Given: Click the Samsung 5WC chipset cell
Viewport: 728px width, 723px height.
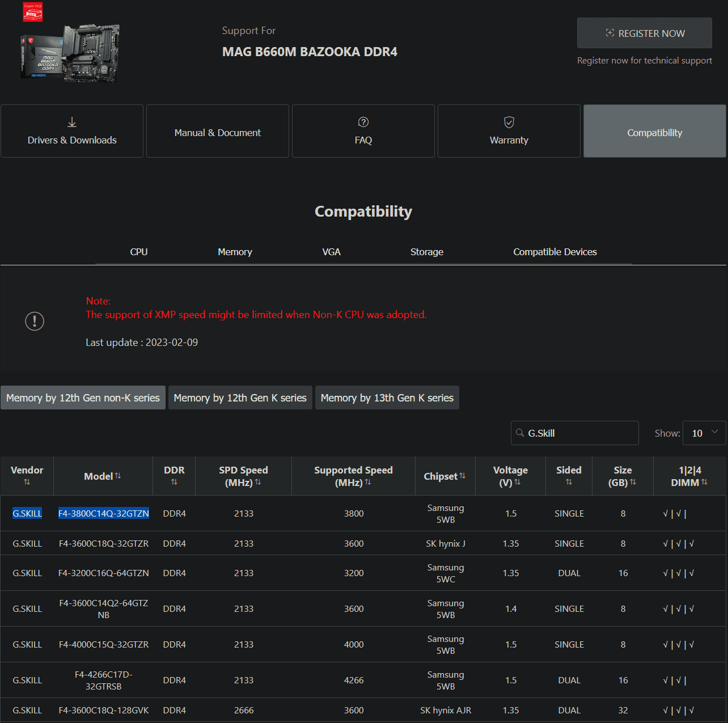Looking at the screenshot, I should coord(446,573).
